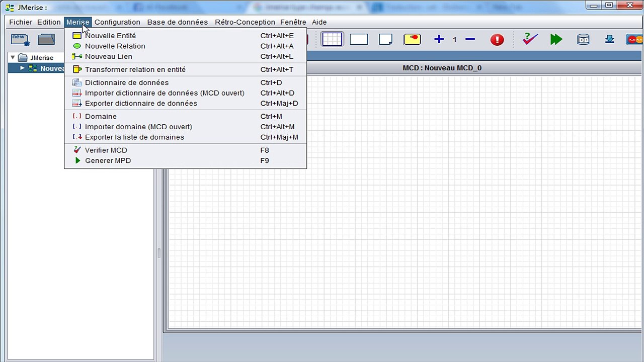Image resolution: width=644 pixels, height=362 pixels.
Task: Click the blue download arrow toolbar icon
Action: (609, 39)
